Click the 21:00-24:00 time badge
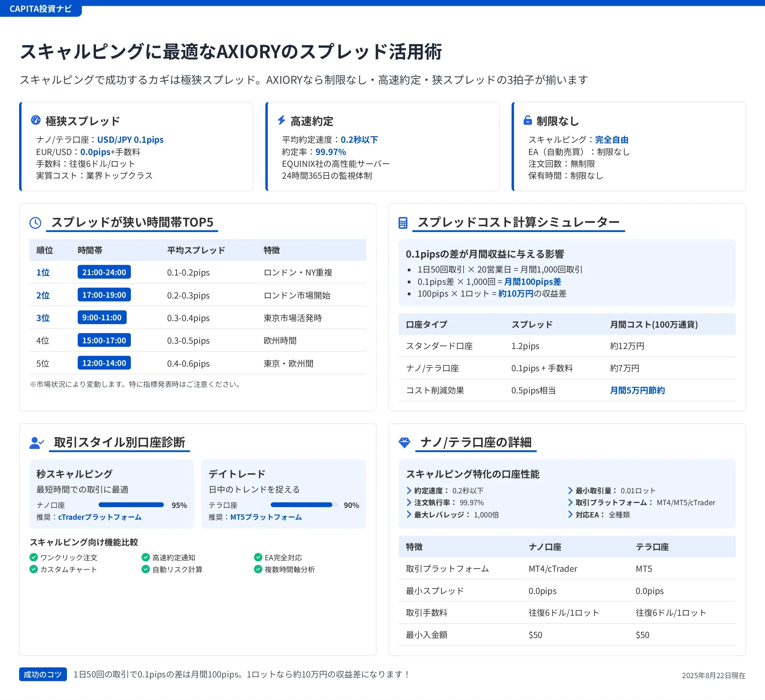765x700 pixels. click(x=104, y=272)
